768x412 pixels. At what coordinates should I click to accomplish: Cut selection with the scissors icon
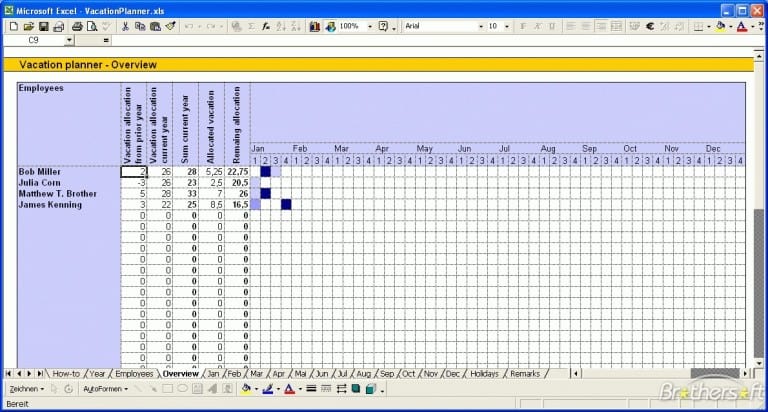coord(125,26)
